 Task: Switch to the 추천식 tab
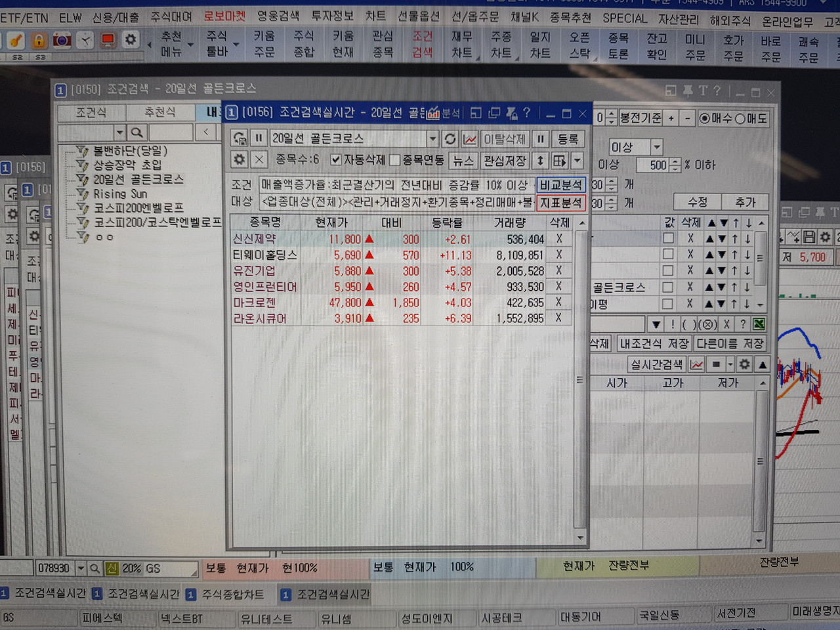pos(159,113)
